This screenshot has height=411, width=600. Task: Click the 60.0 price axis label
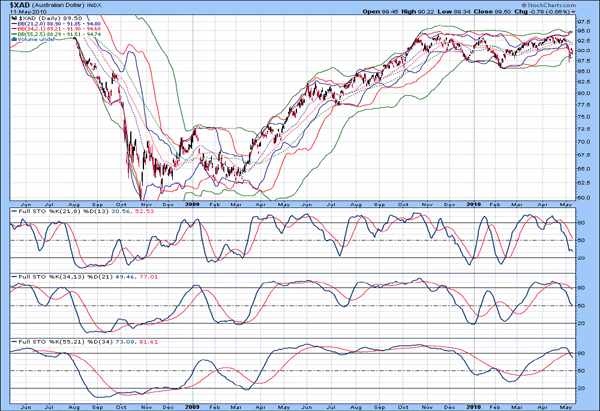pyautogui.click(x=584, y=197)
